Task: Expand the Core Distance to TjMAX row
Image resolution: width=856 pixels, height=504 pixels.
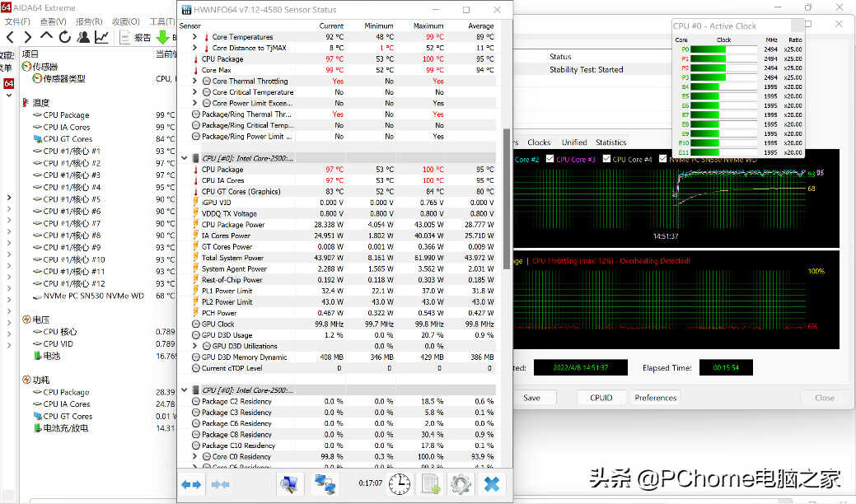Action: click(195, 48)
